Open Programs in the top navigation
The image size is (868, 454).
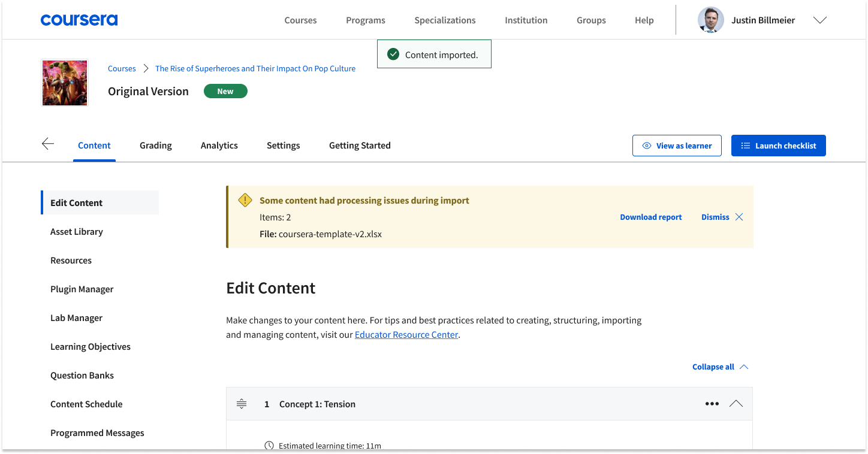coord(366,20)
